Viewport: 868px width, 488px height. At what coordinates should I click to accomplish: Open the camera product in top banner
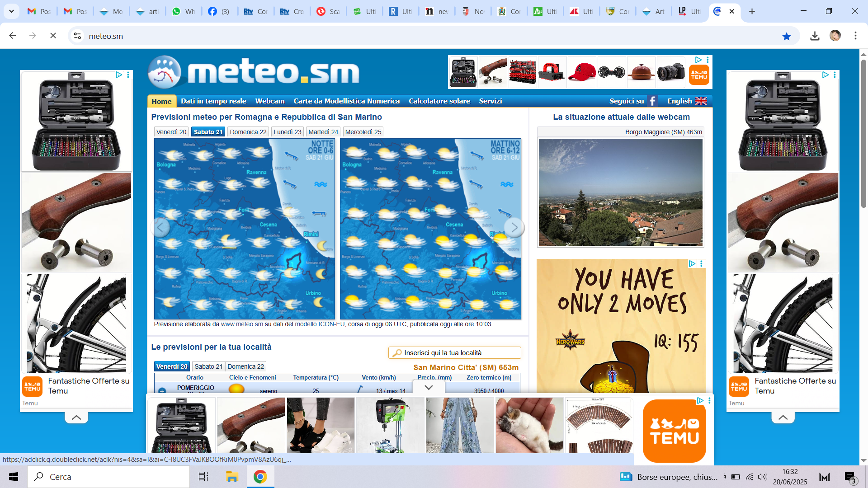coord(671,72)
